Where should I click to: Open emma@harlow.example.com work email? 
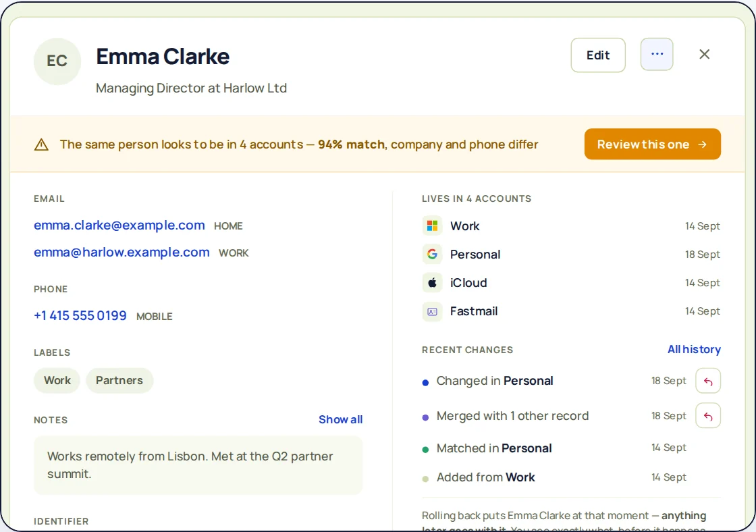[122, 252]
